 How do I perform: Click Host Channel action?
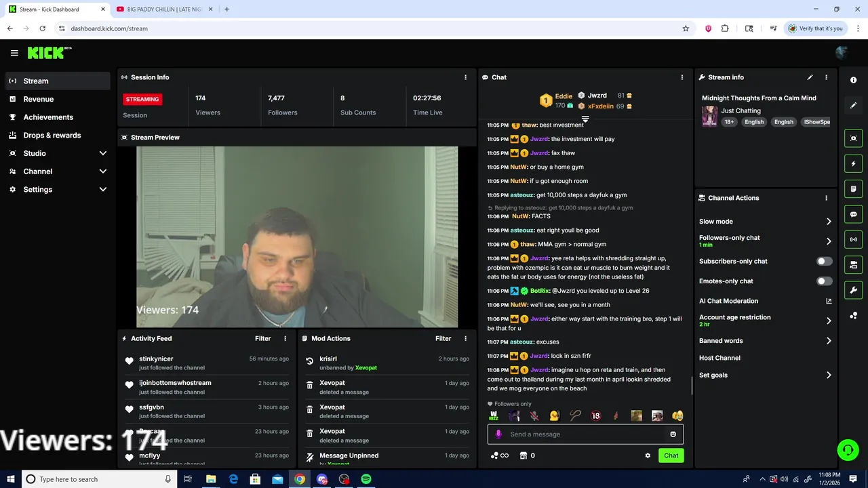point(719,358)
